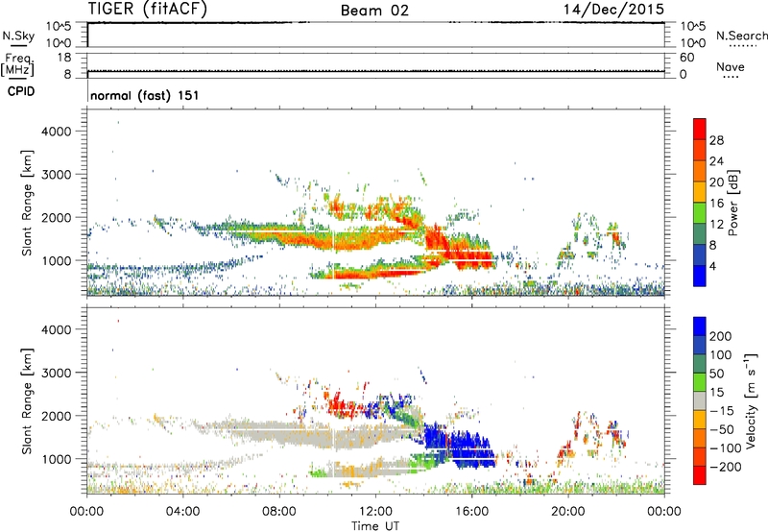Image resolution: width=768 pixels, height=532 pixels.
Task: Click the '3000' tick on the velocity panel
Action: click(x=57, y=373)
